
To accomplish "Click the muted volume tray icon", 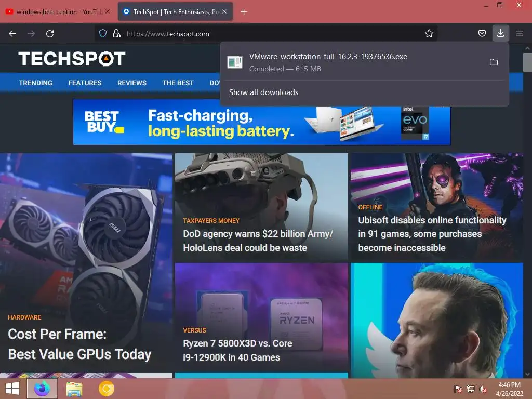I will pos(483,389).
